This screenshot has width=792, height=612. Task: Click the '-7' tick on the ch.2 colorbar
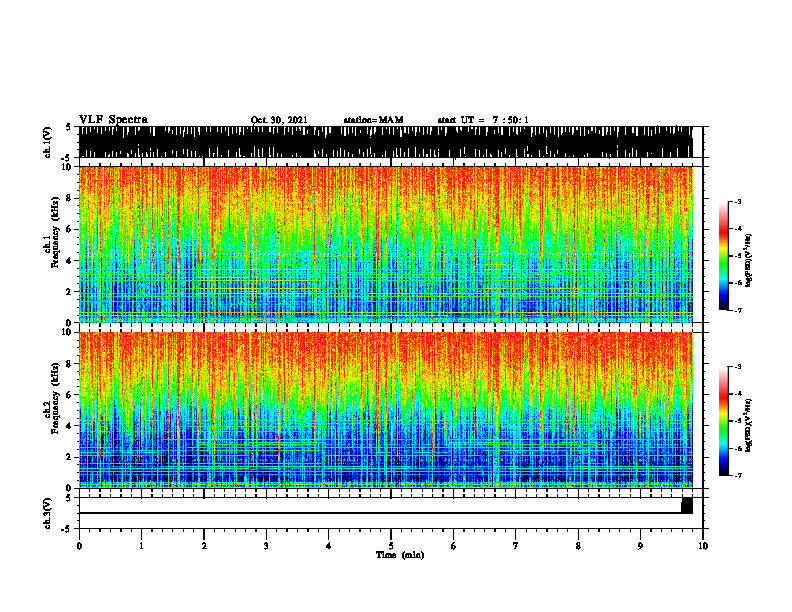tap(737, 476)
